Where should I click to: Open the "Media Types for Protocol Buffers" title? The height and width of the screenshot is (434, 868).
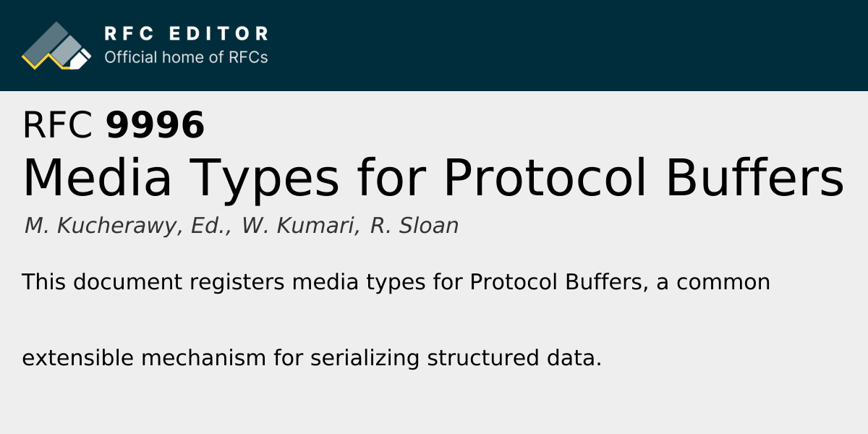coord(433,178)
